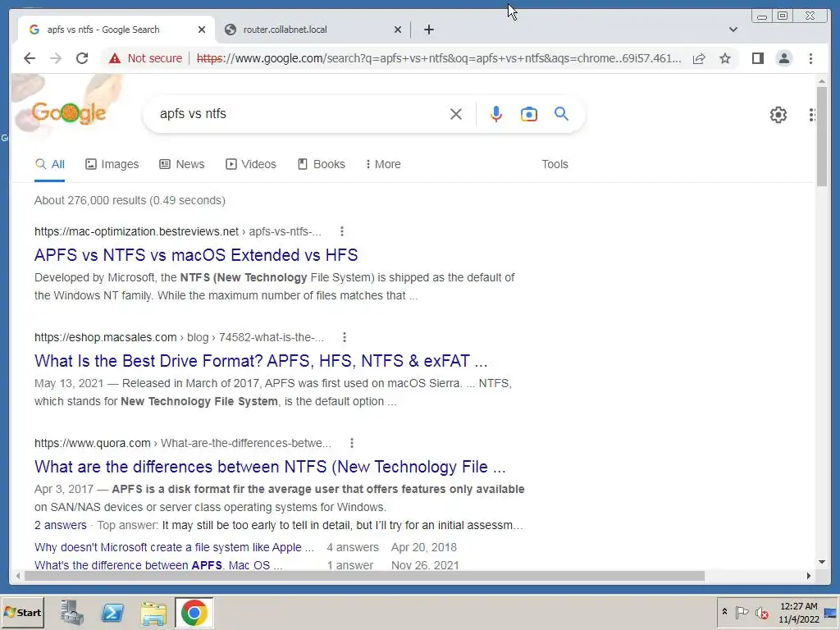Open File Explorer from the taskbar
840x630 pixels.
click(153, 612)
